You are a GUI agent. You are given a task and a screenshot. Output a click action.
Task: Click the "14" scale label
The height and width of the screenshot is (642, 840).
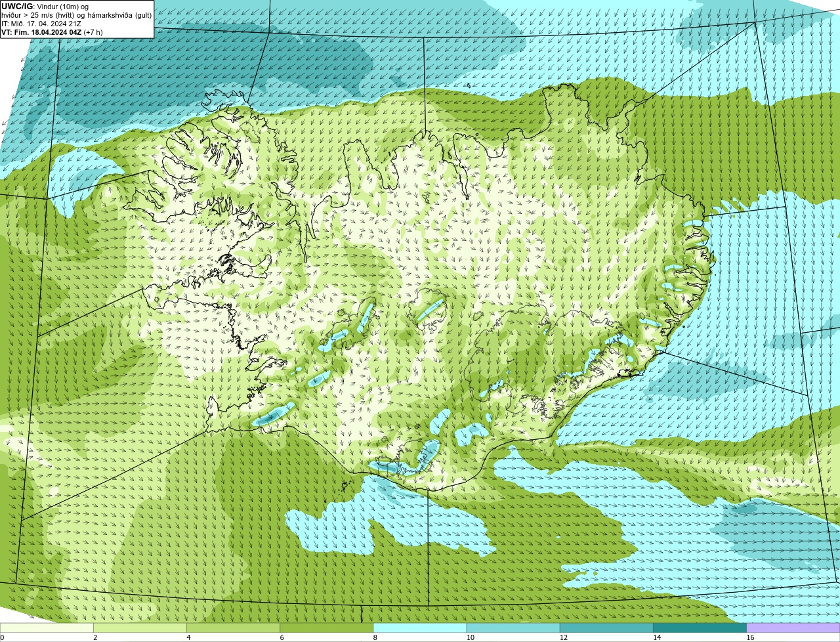click(656, 637)
